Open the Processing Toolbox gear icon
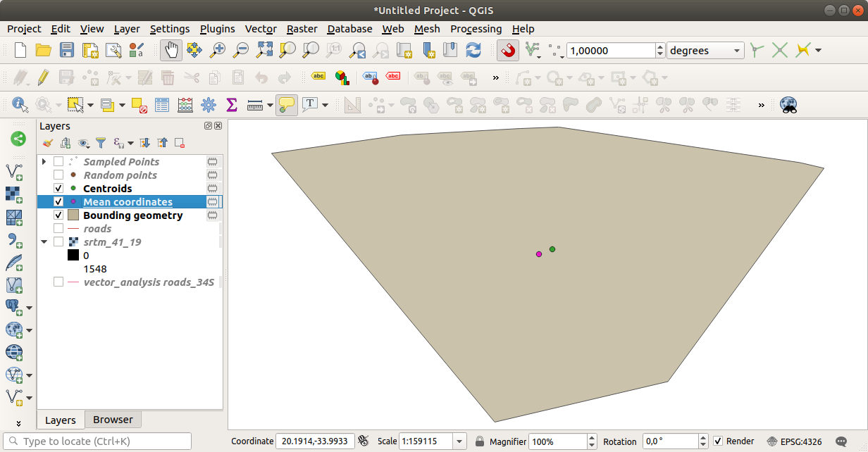This screenshot has height=452, width=868. pyautogui.click(x=209, y=104)
